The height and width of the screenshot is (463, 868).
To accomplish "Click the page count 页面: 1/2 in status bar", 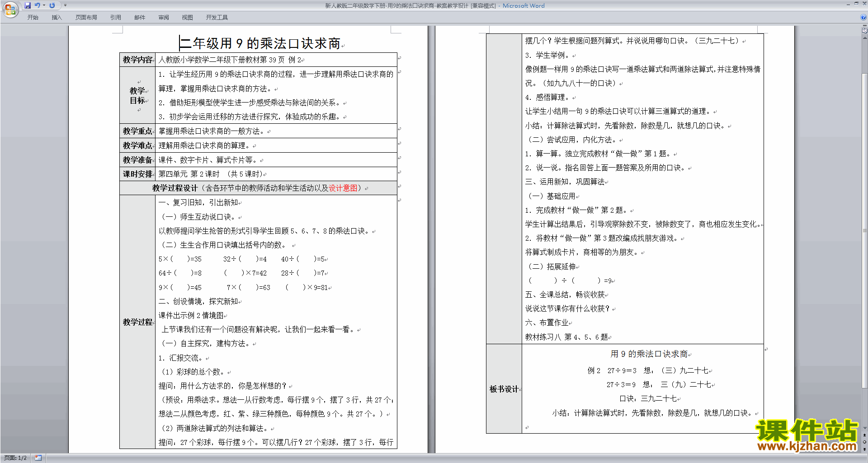I will [x=15, y=458].
